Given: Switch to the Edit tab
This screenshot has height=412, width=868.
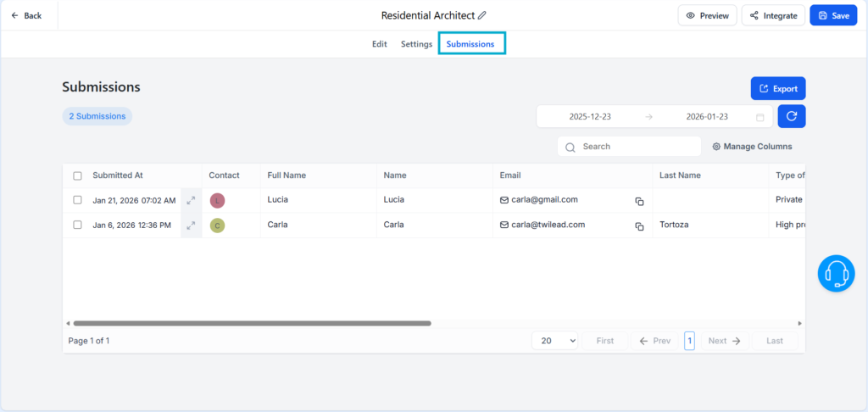Looking at the screenshot, I should coord(379,44).
